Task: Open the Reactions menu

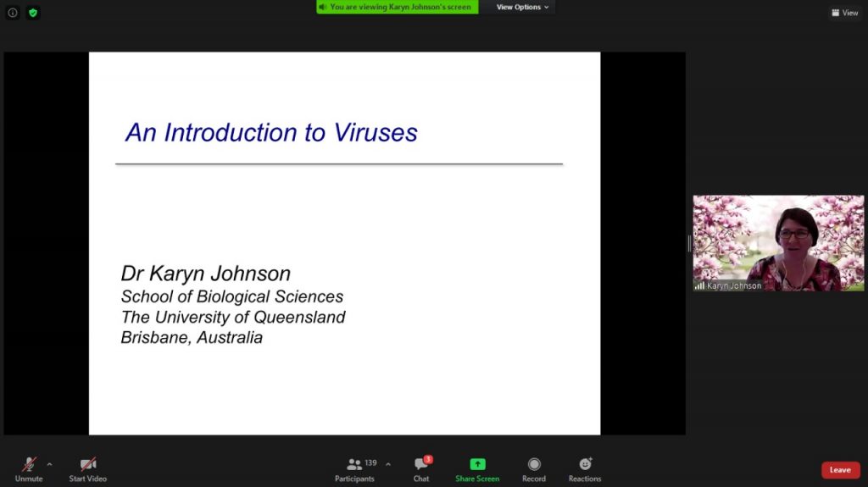Action: click(585, 468)
